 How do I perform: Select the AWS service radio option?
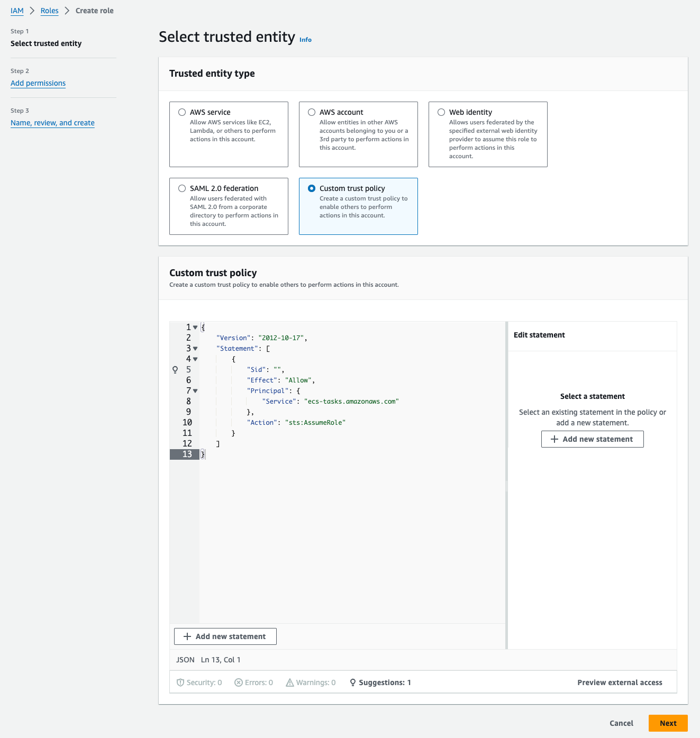182,112
